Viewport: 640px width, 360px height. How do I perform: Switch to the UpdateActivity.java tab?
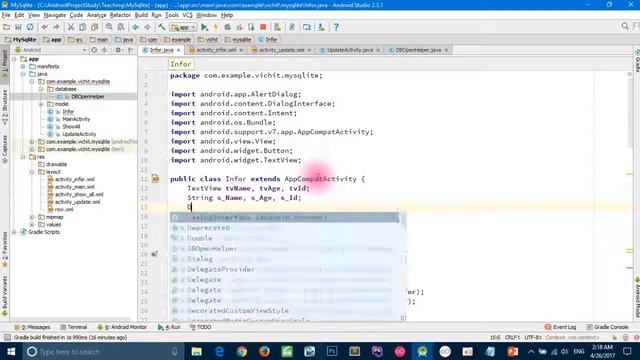coord(350,50)
